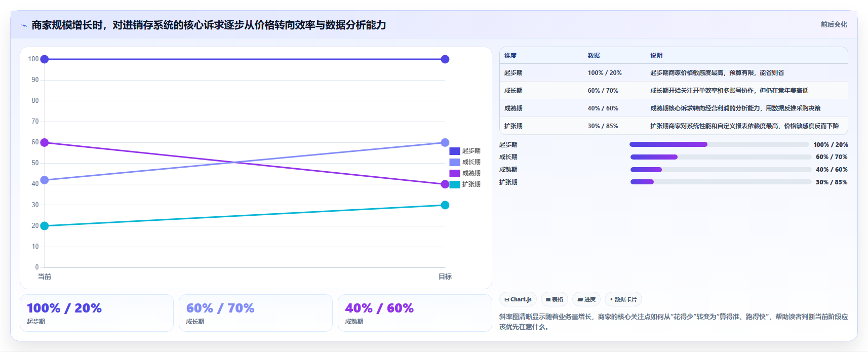Click the 100 tick on the y-axis

[33, 59]
